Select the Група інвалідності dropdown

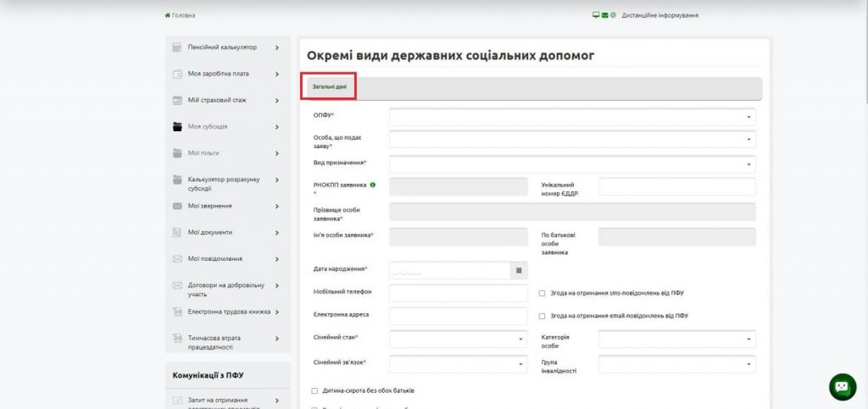tap(676, 364)
